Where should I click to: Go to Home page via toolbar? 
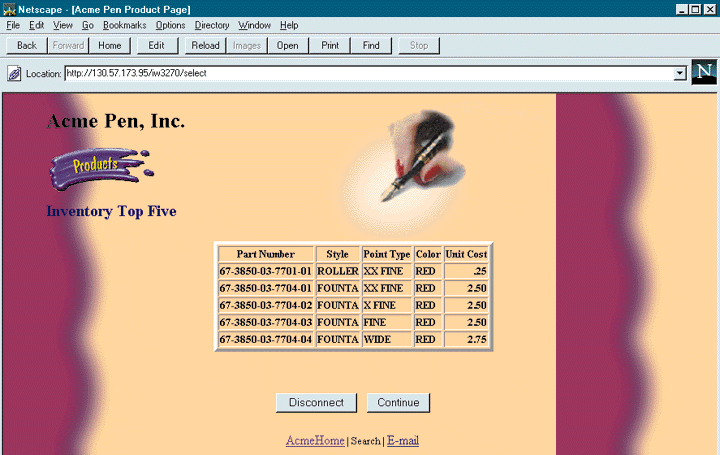click(110, 45)
